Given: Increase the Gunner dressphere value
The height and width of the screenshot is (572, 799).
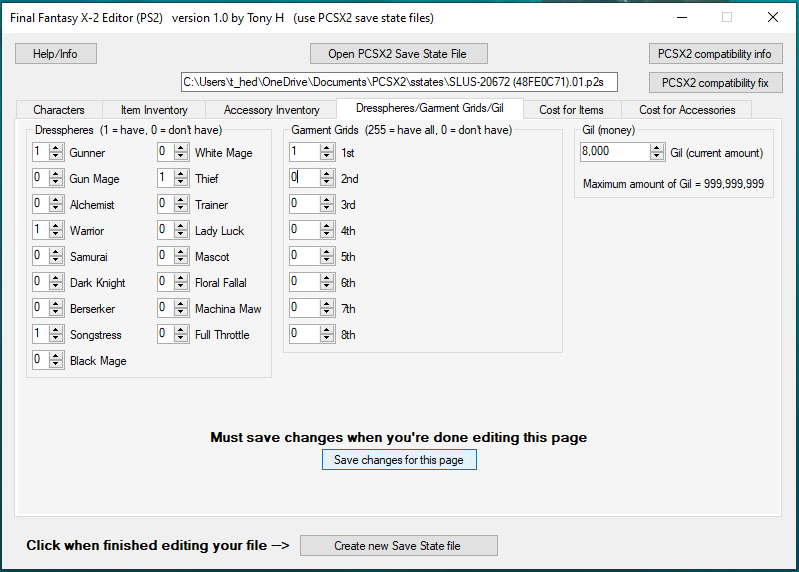Looking at the screenshot, I should tap(56, 149).
